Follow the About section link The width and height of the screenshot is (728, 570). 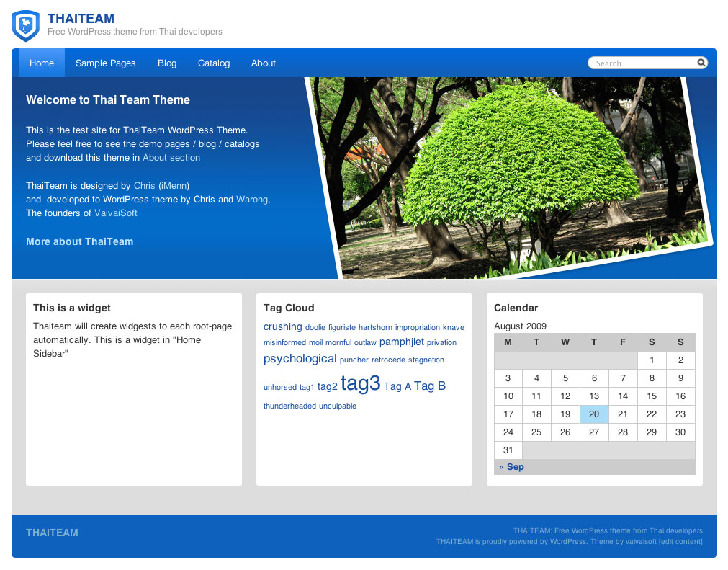tap(171, 157)
